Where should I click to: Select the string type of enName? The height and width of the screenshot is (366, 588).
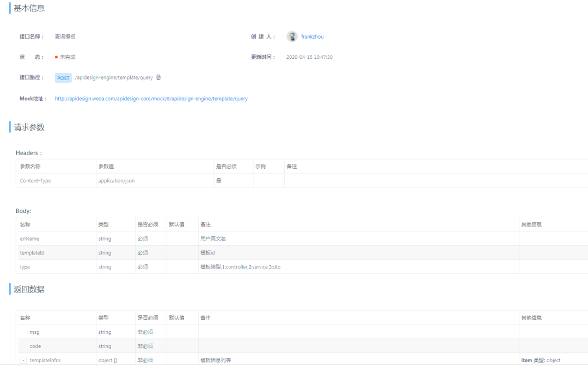pyautogui.click(x=105, y=239)
